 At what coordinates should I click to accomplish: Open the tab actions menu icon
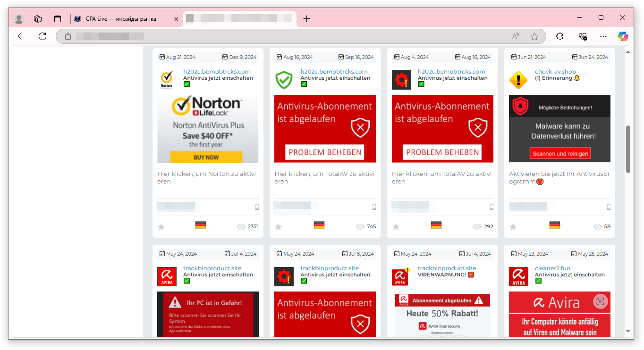58,19
